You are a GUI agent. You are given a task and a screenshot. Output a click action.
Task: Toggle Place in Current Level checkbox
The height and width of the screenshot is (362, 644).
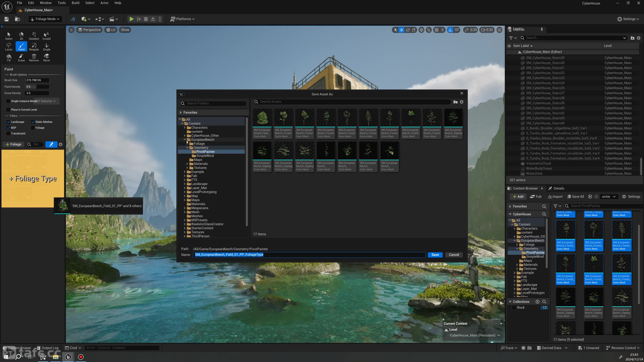8,110
